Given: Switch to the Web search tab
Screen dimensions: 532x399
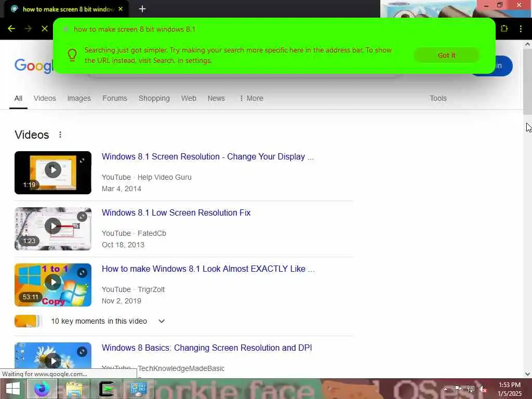Looking at the screenshot, I should pyautogui.click(x=189, y=98).
